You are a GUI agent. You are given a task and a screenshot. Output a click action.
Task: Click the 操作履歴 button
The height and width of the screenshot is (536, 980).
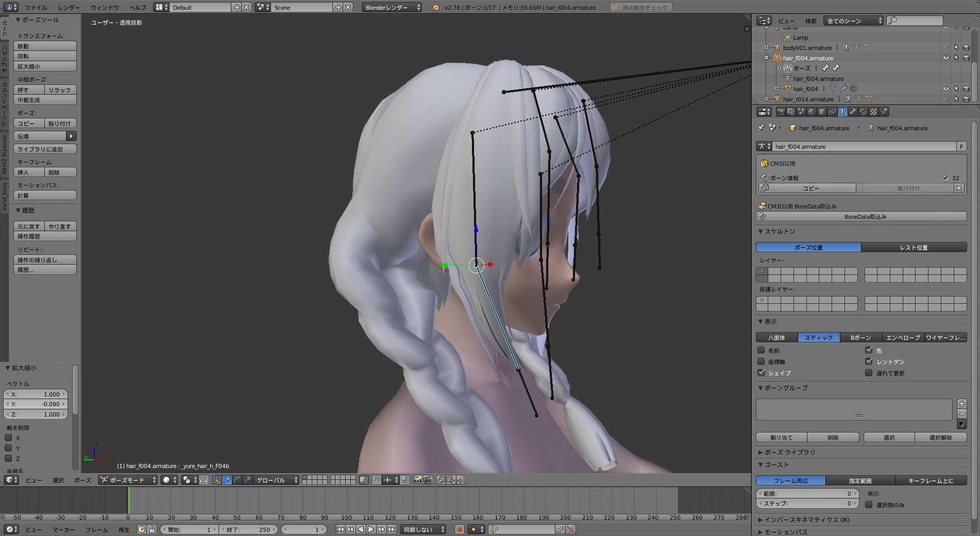(45, 236)
